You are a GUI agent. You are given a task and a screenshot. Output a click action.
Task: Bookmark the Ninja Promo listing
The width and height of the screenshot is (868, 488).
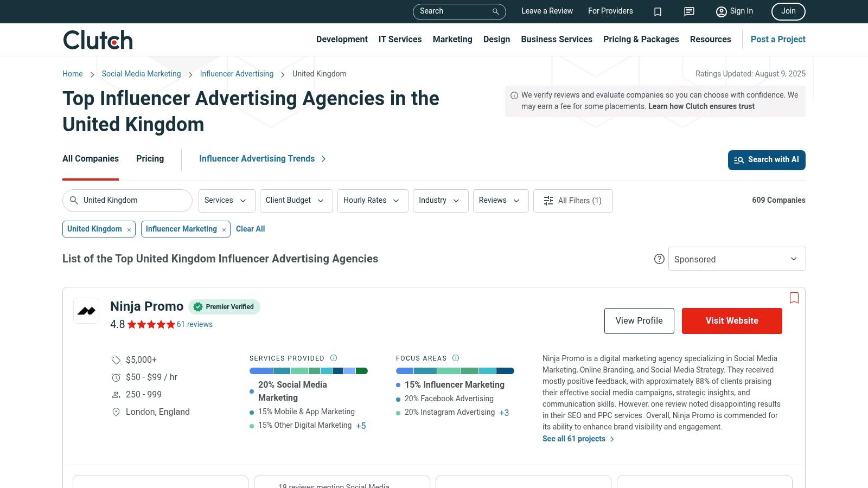pos(794,298)
